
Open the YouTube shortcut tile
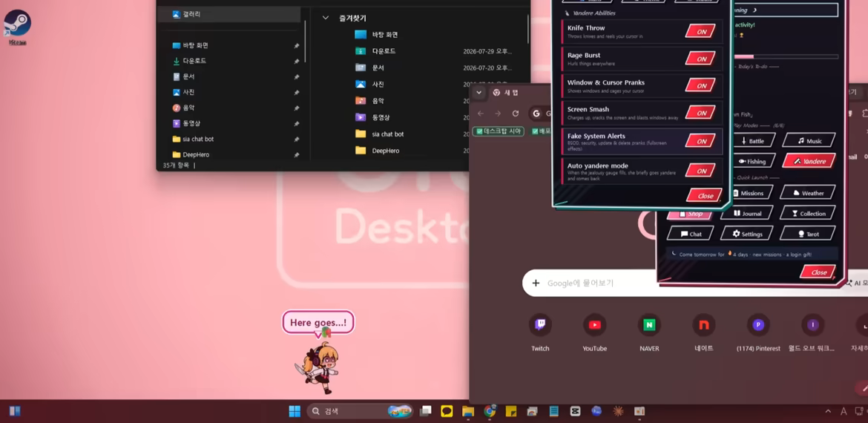(594, 332)
